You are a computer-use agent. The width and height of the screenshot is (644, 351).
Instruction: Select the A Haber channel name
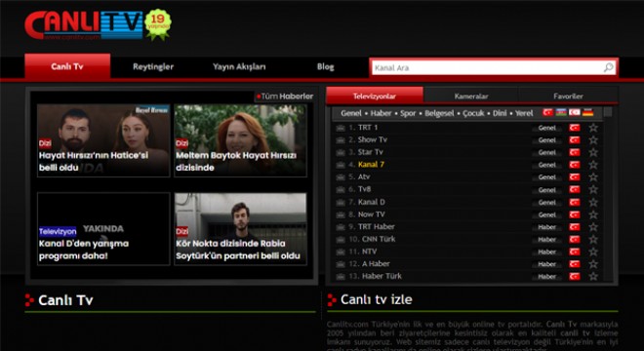click(376, 263)
